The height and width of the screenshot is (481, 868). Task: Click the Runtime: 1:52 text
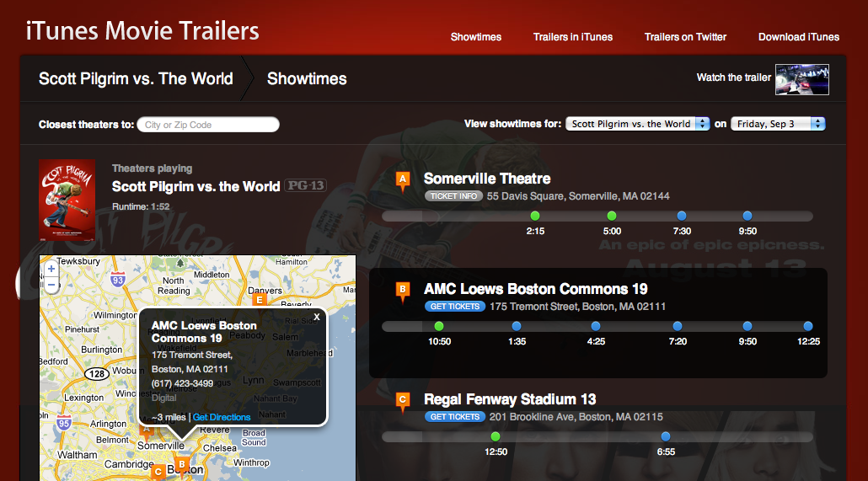tap(141, 206)
